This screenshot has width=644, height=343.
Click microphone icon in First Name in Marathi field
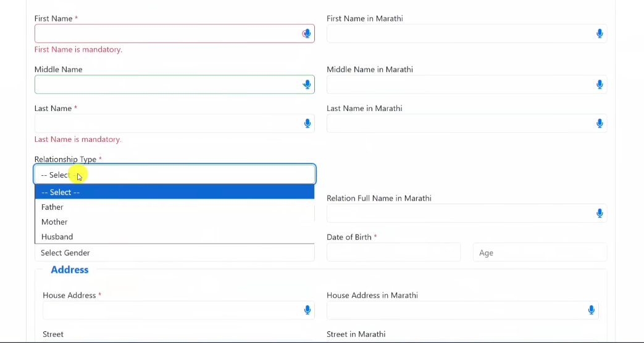pos(599,33)
